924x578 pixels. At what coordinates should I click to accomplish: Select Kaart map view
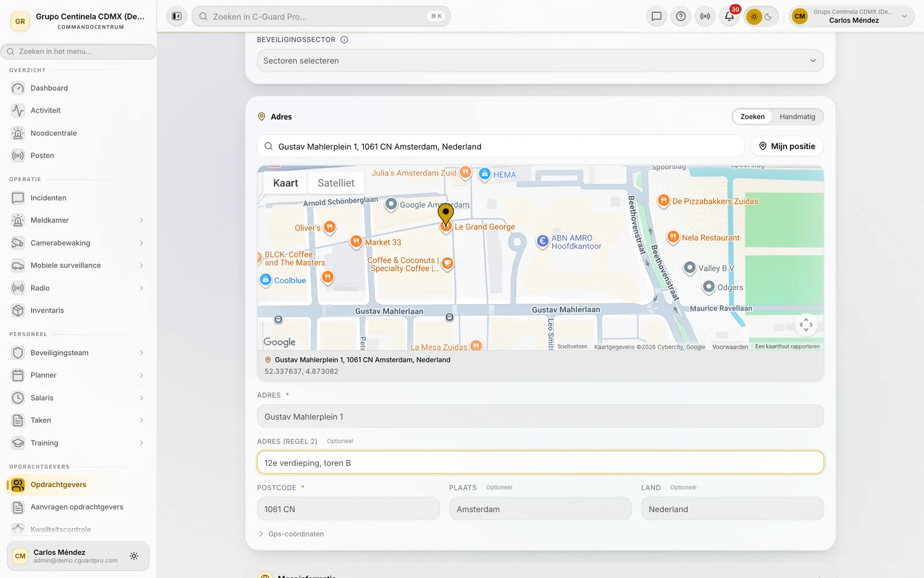[285, 183]
